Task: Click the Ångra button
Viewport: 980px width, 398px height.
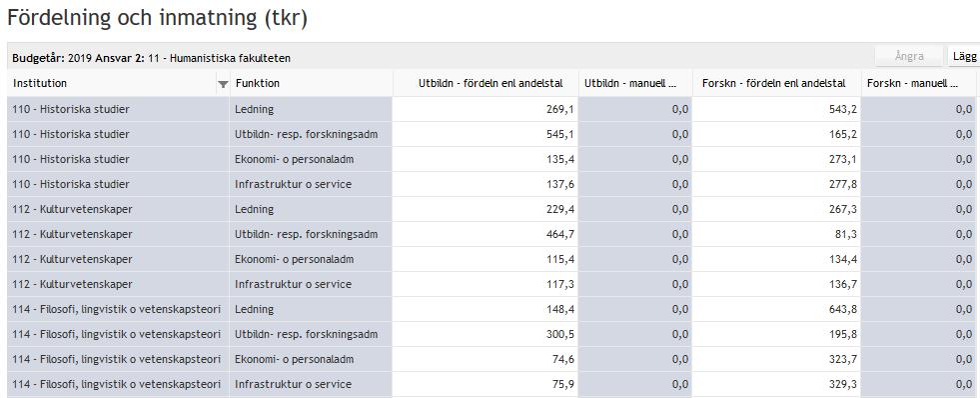Action: 909,56
